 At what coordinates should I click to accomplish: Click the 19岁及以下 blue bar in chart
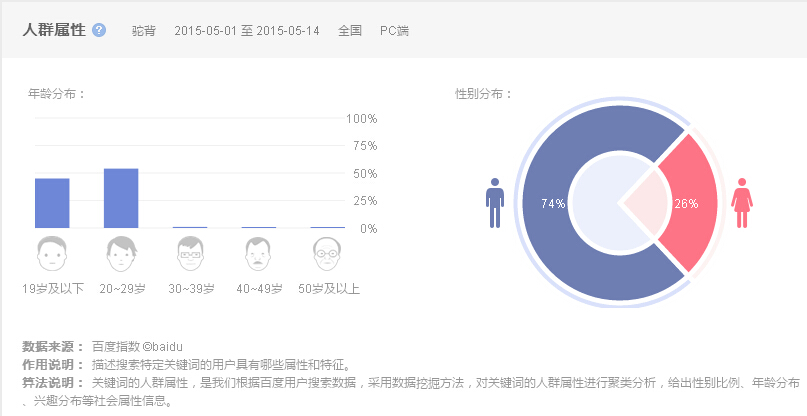[x=52, y=203]
